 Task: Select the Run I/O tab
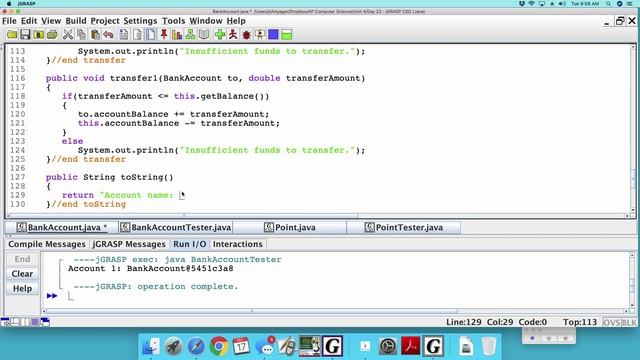189,244
